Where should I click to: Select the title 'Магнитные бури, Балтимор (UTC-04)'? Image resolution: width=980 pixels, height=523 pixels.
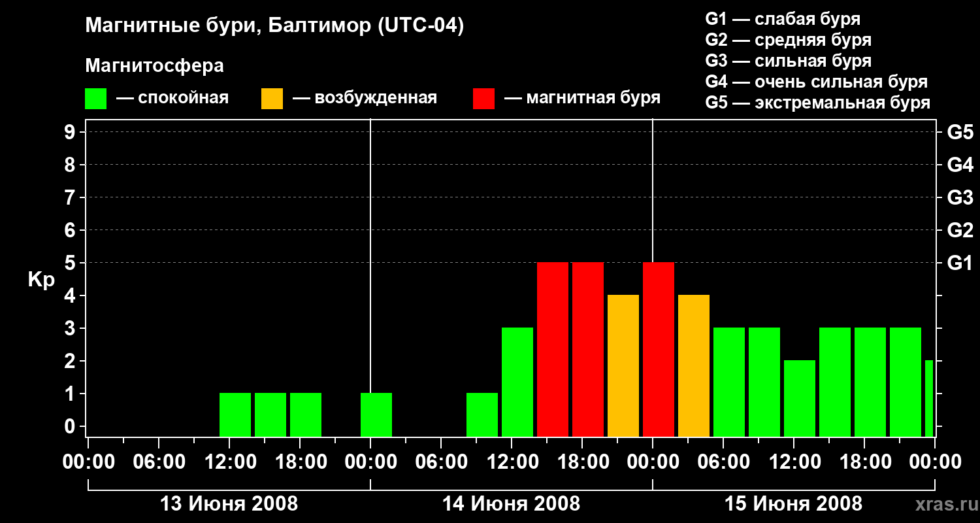(274, 27)
